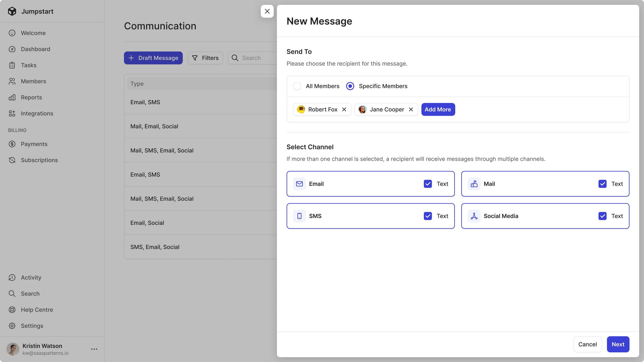Toggle the Email channel checkbox
Screen dimensions: 644x362
coord(427,183)
